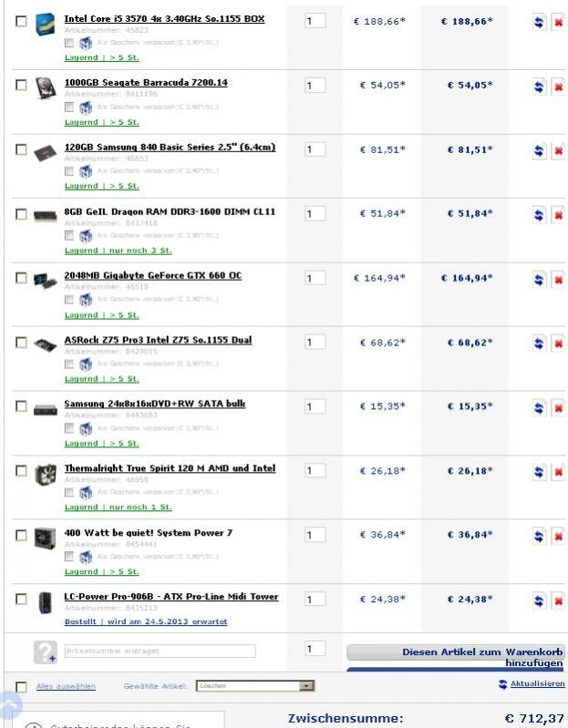
Task: Refresh the ASRock Z75 Pro3 row
Action: 539,343
